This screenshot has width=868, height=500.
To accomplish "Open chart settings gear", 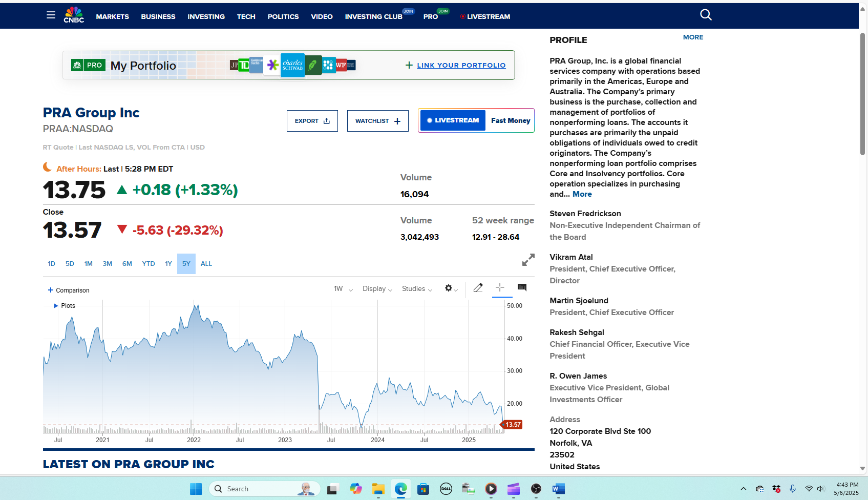I will 449,288.
